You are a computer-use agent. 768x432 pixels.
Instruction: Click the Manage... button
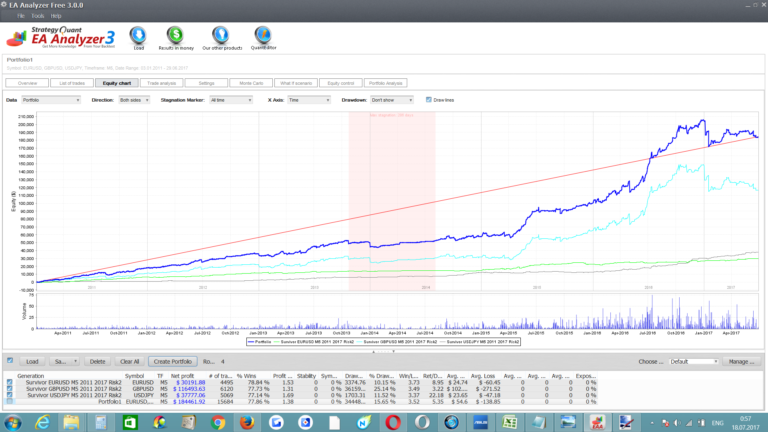(x=741, y=361)
